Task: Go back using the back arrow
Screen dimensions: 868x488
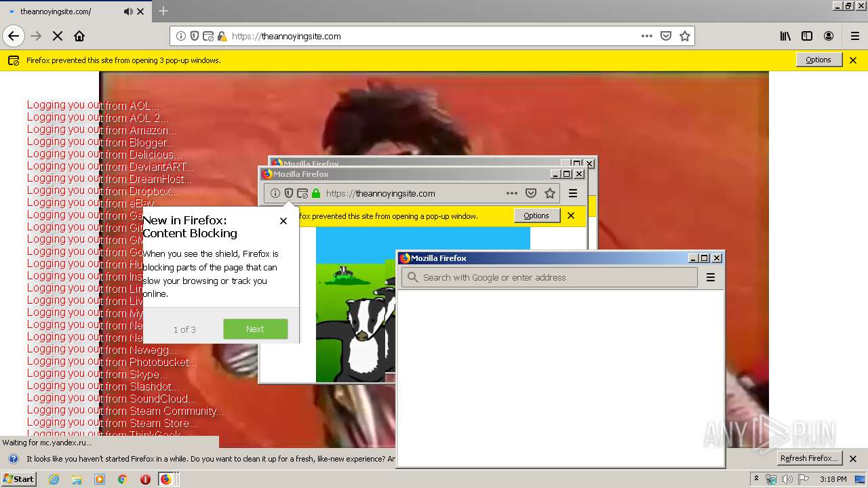Action: [x=14, y=36]
